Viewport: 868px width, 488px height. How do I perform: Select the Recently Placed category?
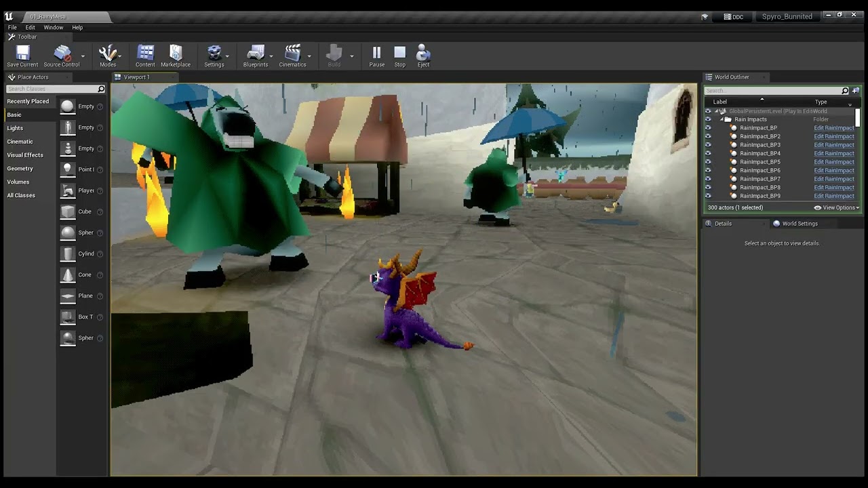(28, 102)
